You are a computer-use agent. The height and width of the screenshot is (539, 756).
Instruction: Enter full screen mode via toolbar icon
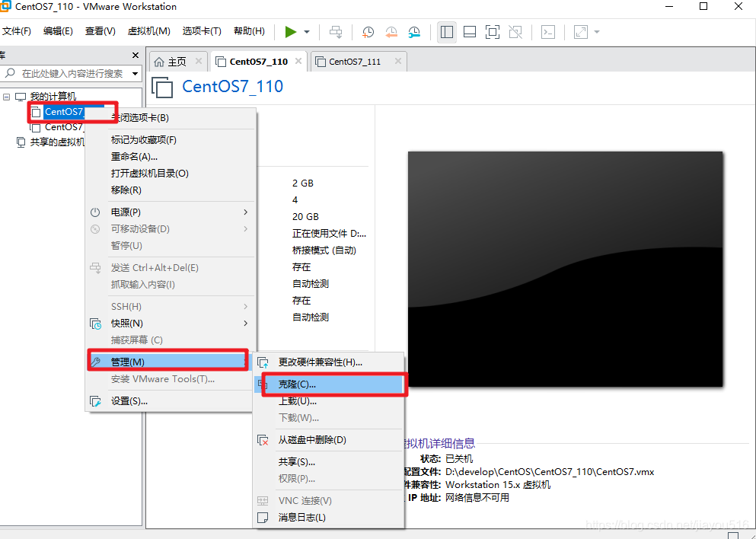click(x=493, y=32)
